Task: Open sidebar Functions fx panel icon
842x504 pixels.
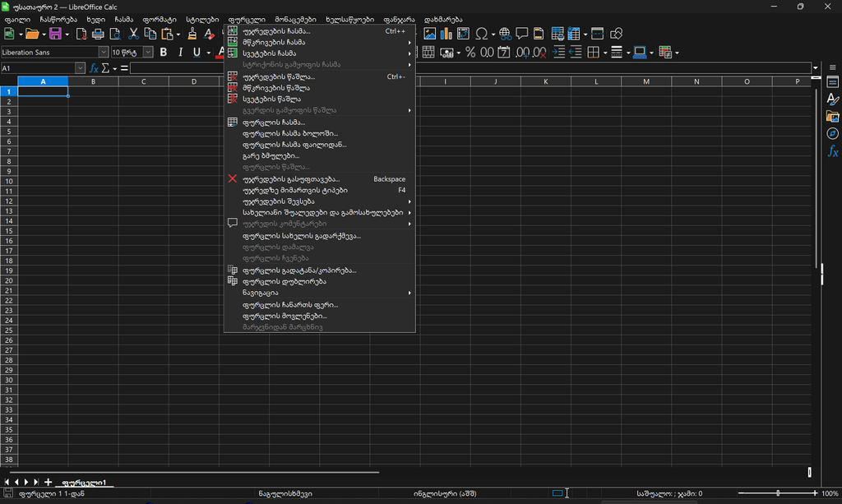Action: [832, 150]
